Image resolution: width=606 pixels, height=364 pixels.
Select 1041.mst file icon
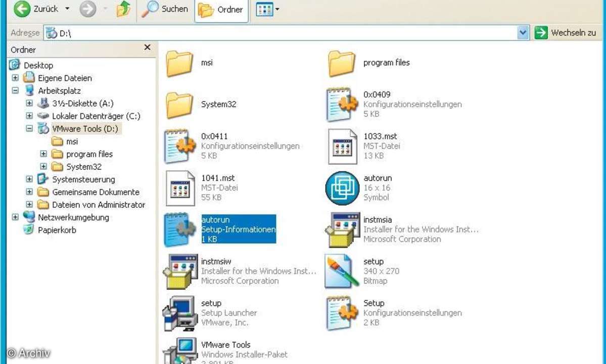[180, 188]
